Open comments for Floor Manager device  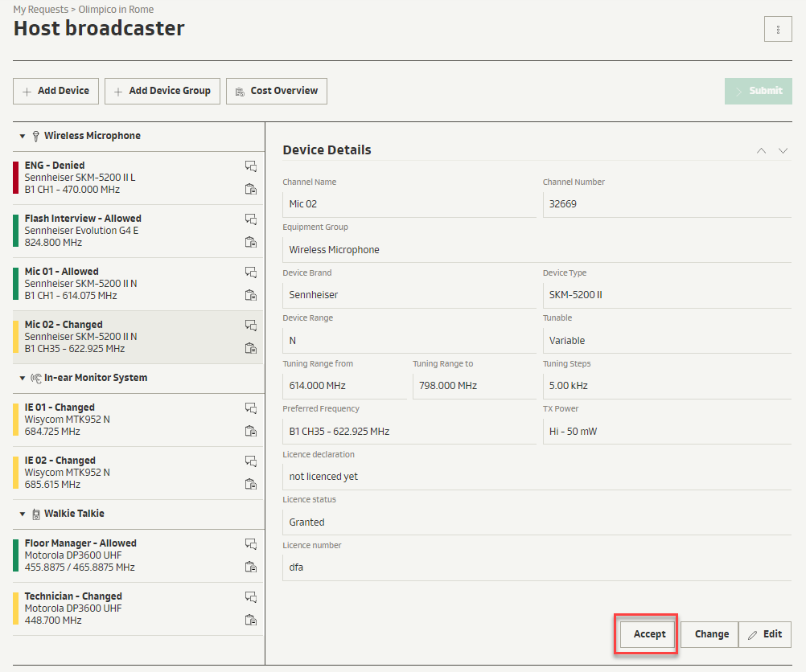(251, 544)
